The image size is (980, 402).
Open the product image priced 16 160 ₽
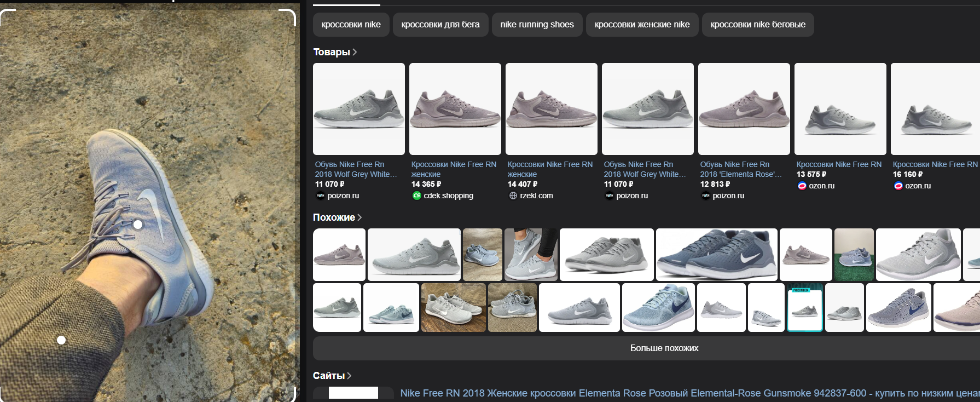coord(935,109)
